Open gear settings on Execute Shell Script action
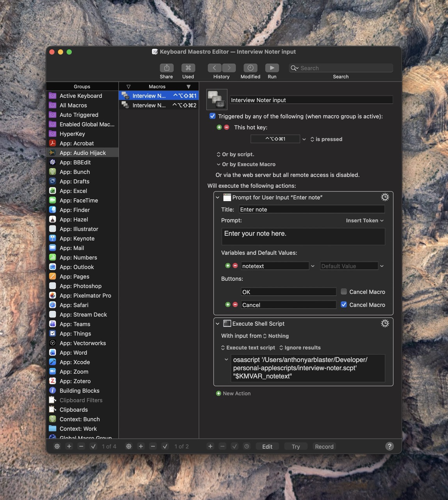This screenshot has height=500, width=448. [385, 323]
